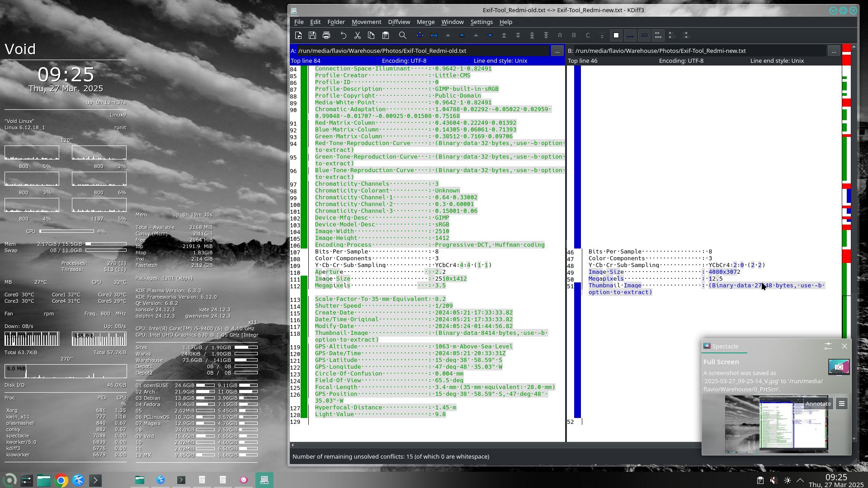
Task: Click the Cut scissors icon
Action: pyautogui.click(x=357, y=35)
